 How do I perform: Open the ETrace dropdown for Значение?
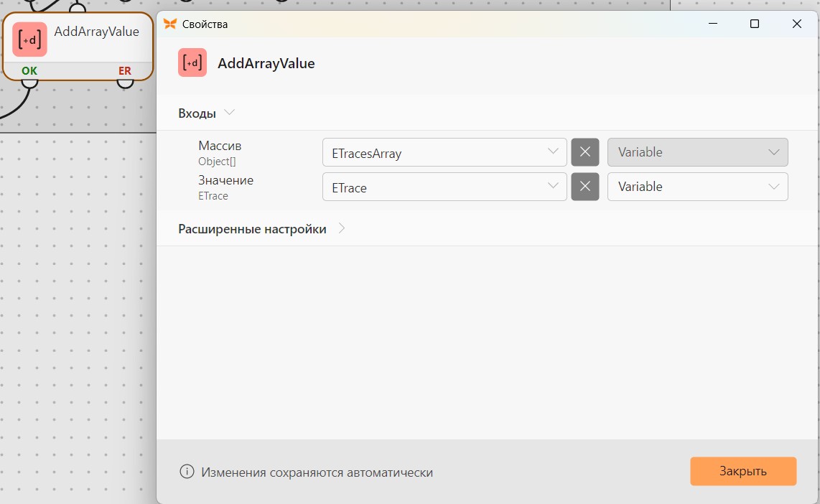click(x=444, y=187)
